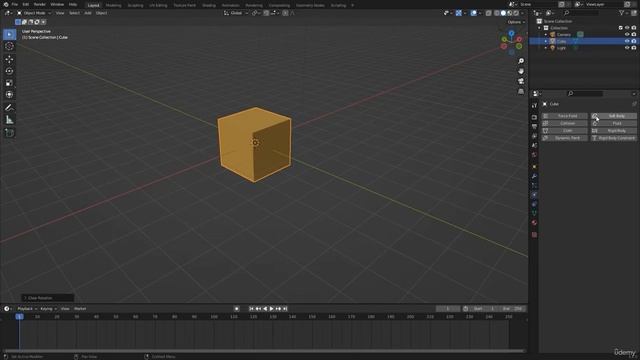Click the Z axis on navigation gizmo
This screenshot has height=360, width=640.
[x=511, y=33]
